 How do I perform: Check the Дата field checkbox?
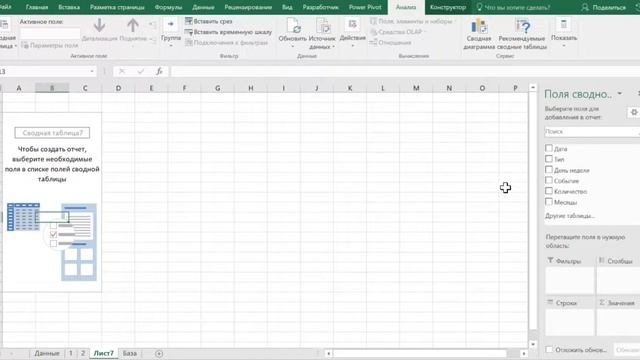click(549, 148)
